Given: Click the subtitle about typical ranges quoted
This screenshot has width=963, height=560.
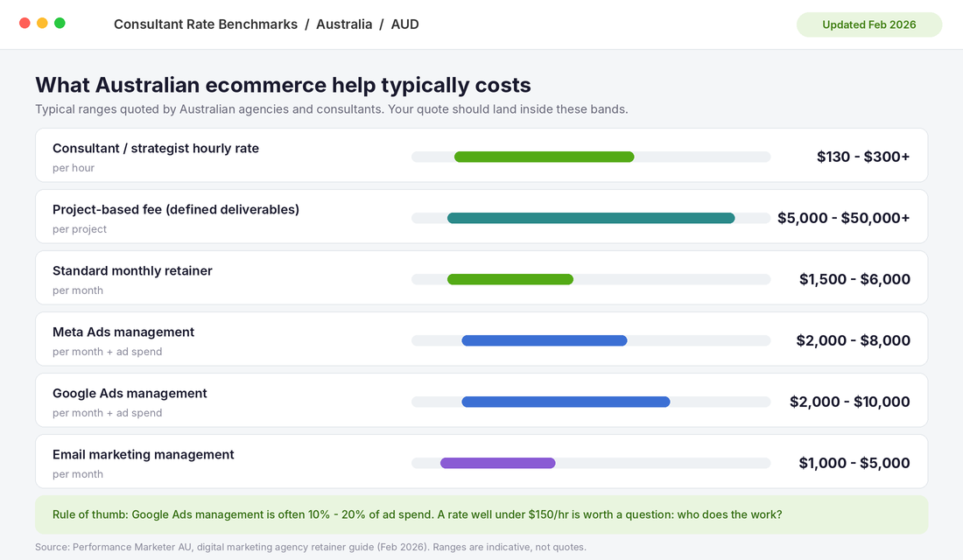Looking at the screenshot, I should 332,109.
